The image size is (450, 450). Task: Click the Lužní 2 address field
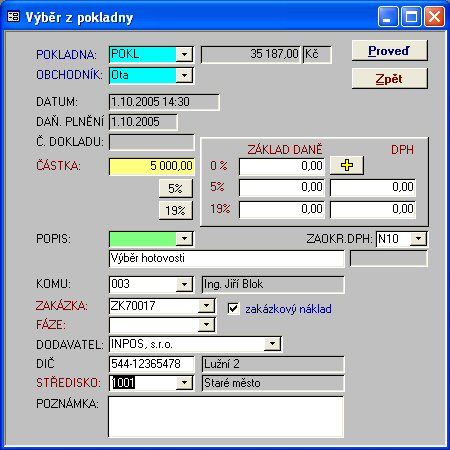[273, 364]
